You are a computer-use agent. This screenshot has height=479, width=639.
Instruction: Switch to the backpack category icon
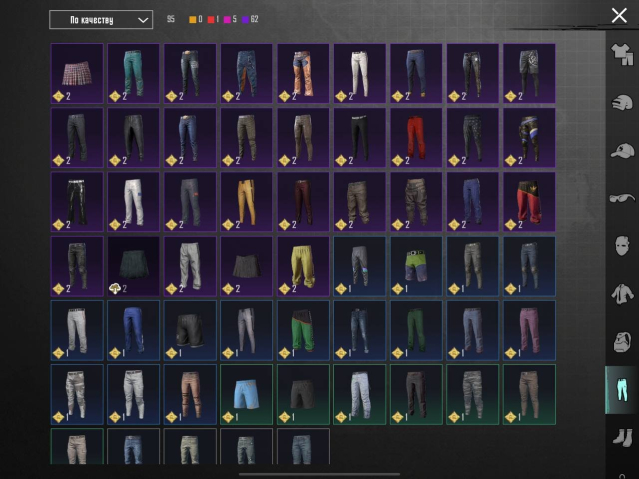[x=620, y=341]
